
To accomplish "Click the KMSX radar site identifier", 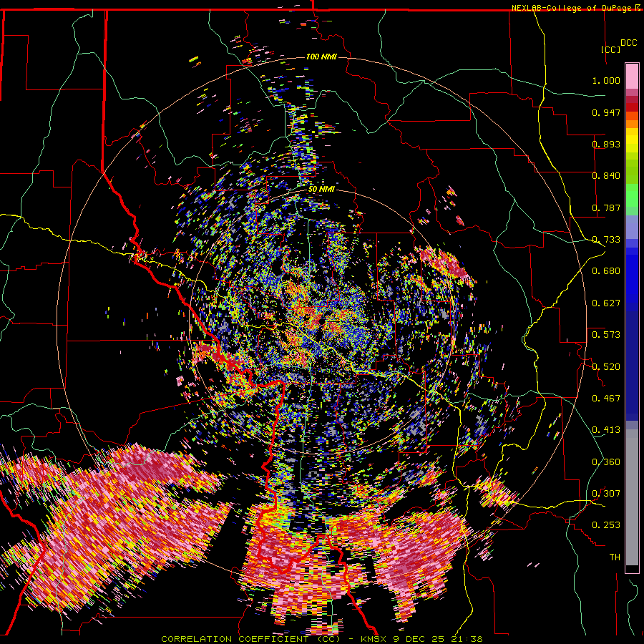I will tap(374, 639).
